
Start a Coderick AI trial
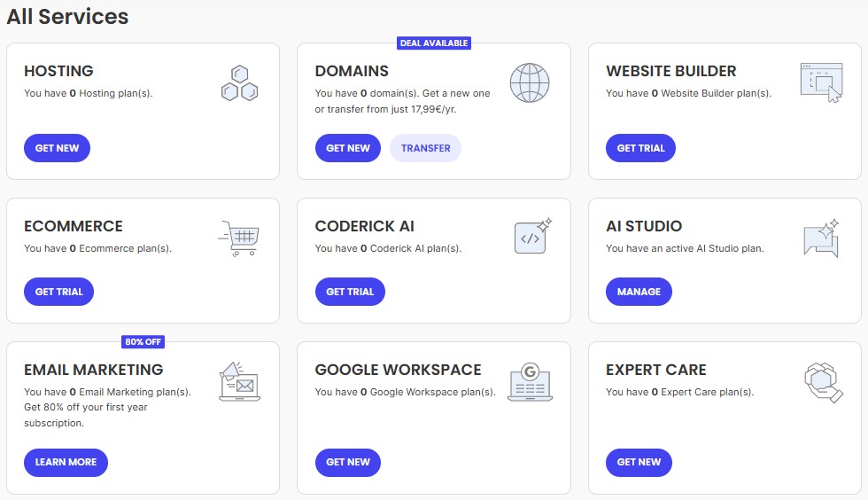pos(350,292)
